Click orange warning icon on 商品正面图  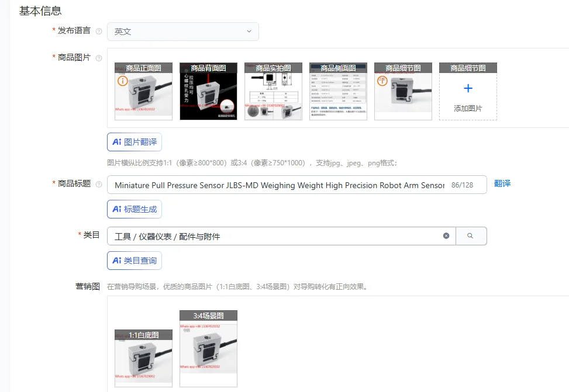(123, 81)
